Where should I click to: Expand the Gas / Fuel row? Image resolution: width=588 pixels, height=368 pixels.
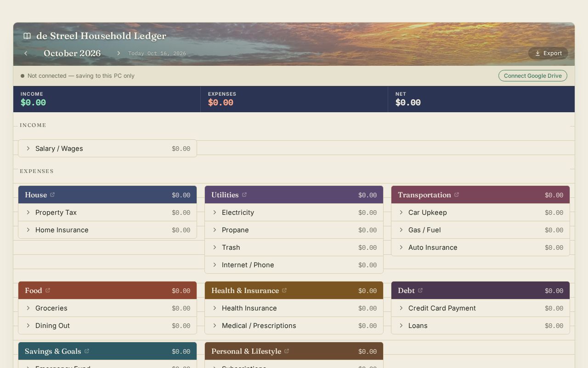[481, 230]
